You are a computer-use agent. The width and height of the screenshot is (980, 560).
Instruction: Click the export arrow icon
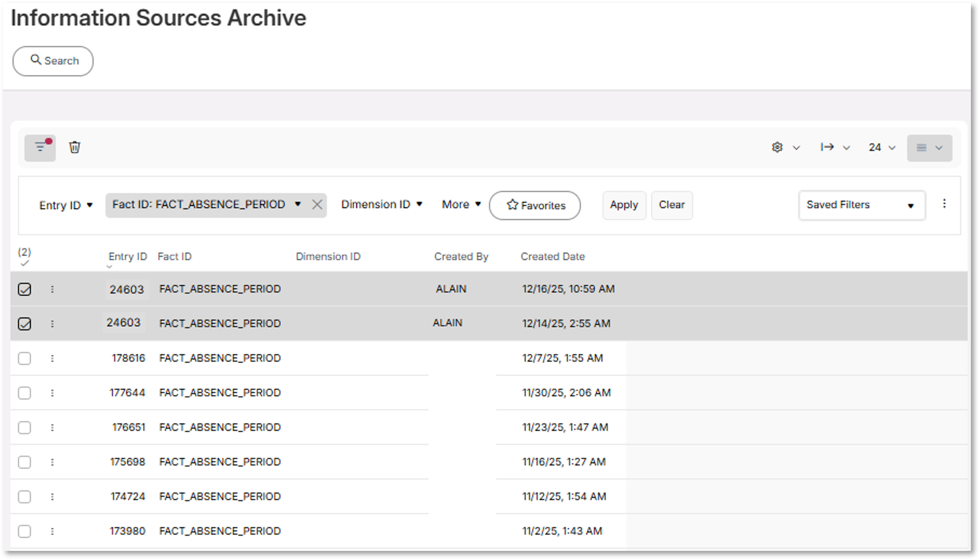click(x=827, y=147)
